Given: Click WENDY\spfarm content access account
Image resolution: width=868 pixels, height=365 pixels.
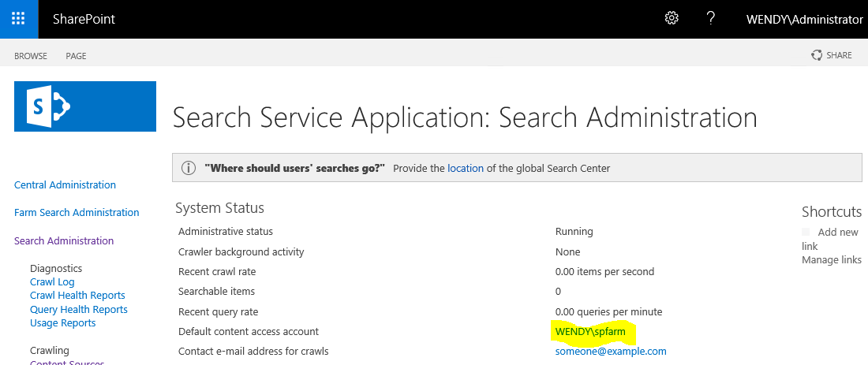Looking at the screenshot, I should click(591, 332).
